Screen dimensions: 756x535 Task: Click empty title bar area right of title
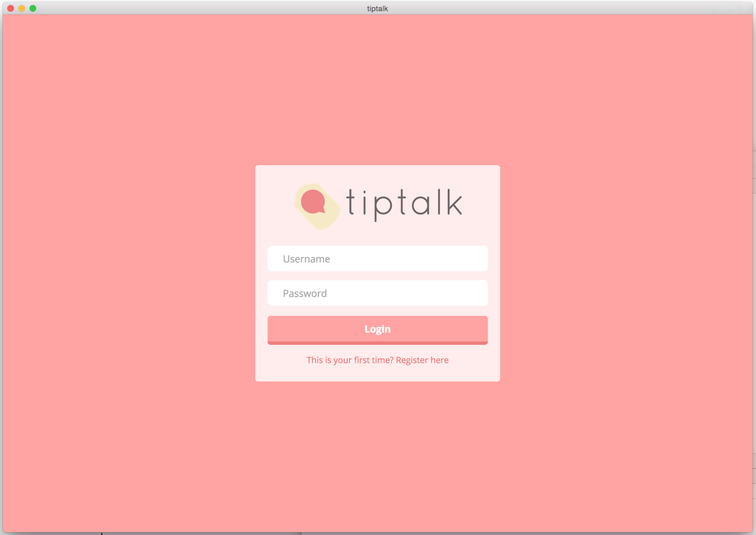coord(560,9)
